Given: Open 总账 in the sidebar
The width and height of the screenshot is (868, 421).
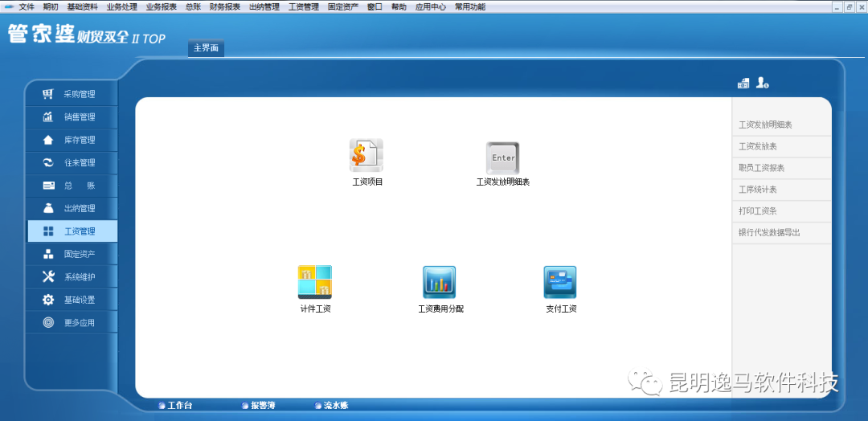Looking at the screenshot, I should click(71, 186).
